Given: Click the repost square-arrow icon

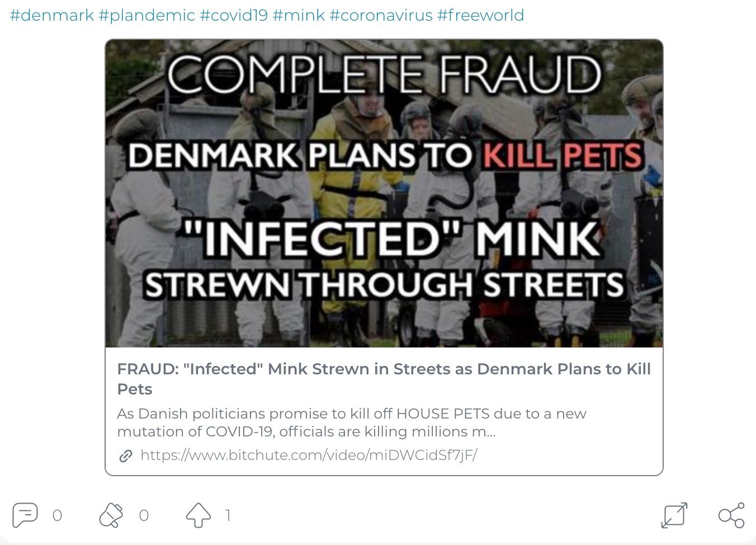Looking at the screenshot, I should point(674,515).
